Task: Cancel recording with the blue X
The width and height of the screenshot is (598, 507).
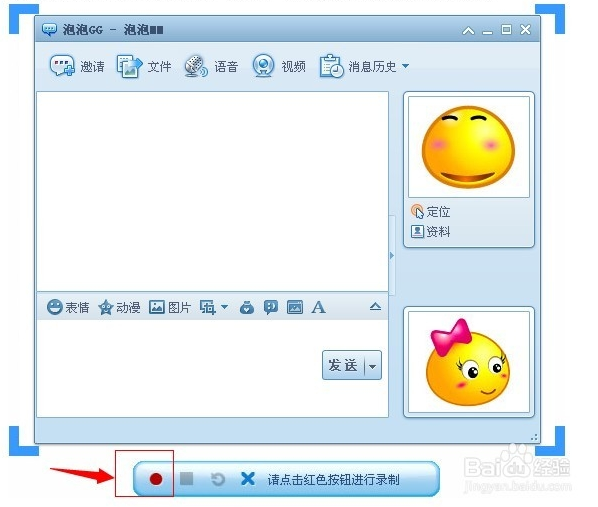Action: [248, 478]
